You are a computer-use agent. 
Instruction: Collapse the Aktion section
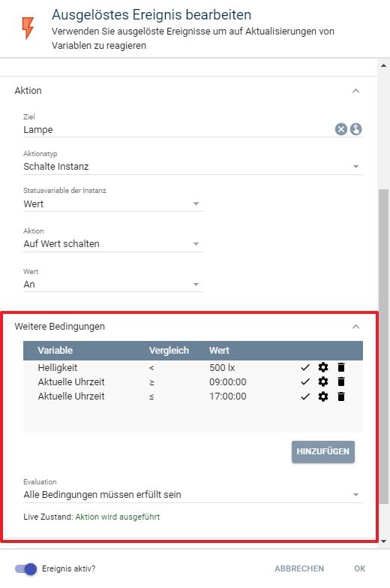pyautogui.click(x=356, y=91)
